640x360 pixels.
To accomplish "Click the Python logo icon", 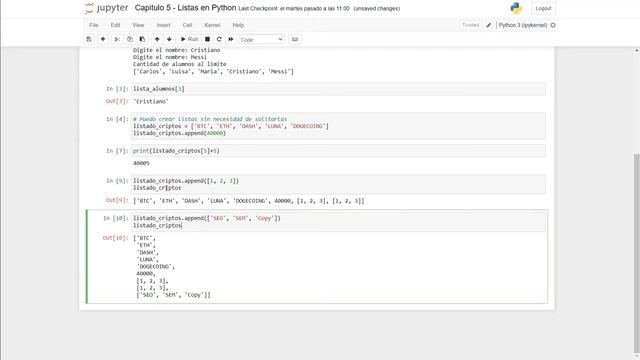I will (516, 8).
